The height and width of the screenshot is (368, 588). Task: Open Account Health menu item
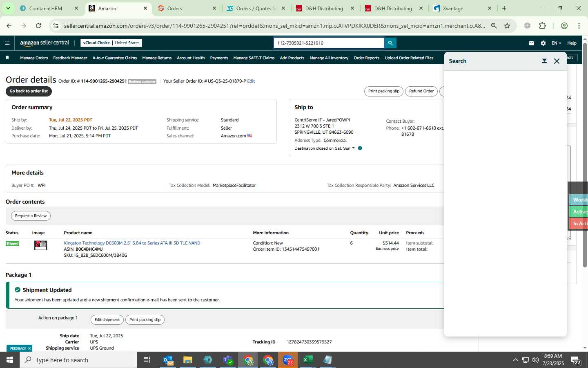(x=191, y=58)
